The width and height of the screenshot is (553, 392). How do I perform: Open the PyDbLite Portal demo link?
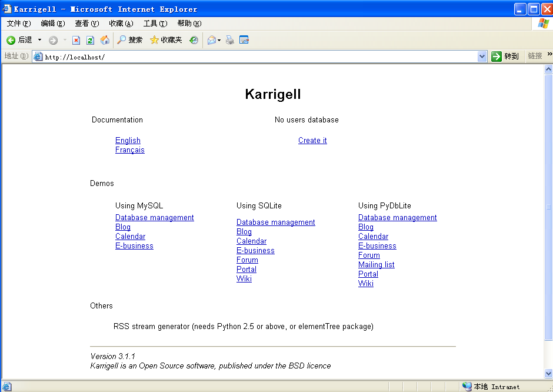coord(368,274)
